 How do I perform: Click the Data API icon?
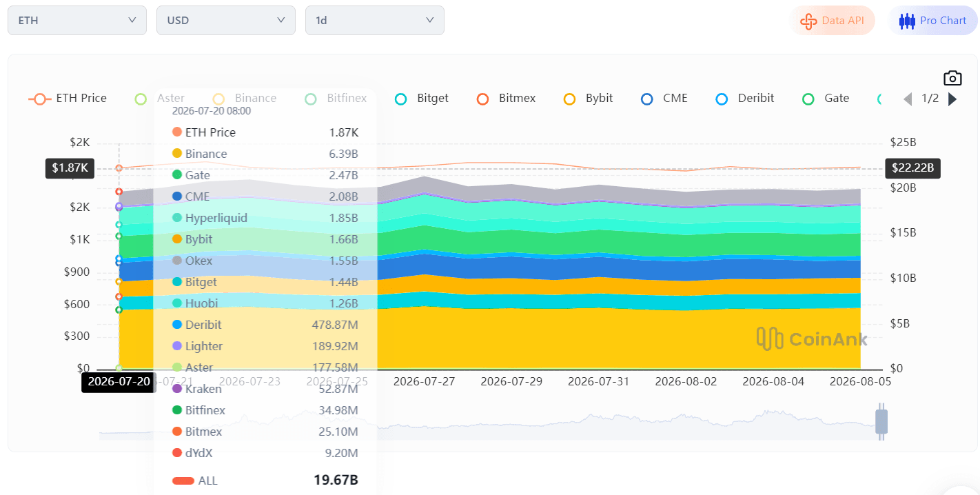(808, 21)
